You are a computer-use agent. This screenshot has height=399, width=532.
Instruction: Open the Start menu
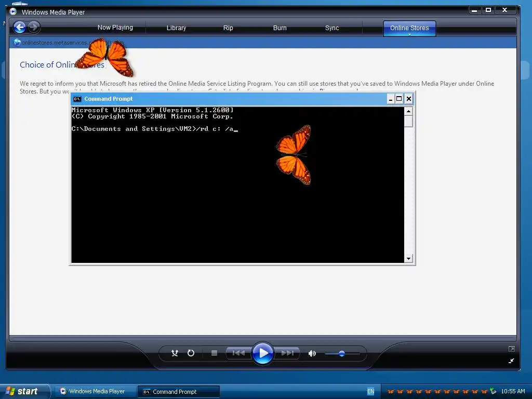pyautogui.click(x=24, y=391)
